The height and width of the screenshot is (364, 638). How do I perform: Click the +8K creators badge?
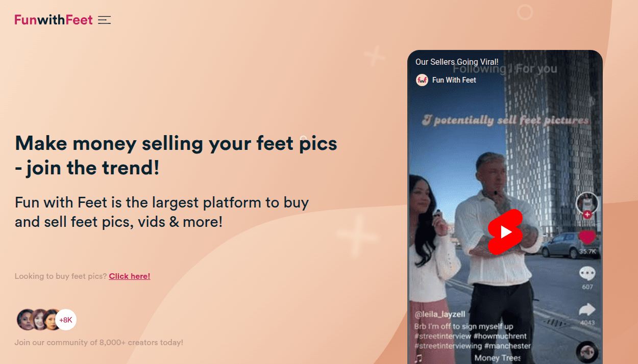point(66,320)
